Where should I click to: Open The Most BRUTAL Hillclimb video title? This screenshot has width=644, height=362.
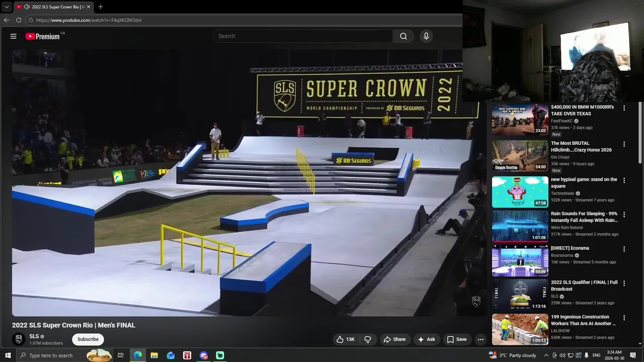(581, 146)
